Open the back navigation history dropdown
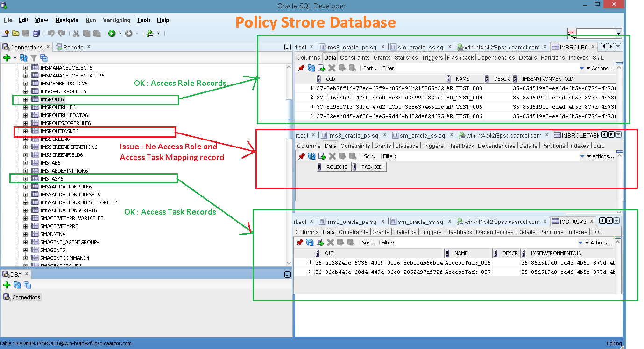The height and width of the screenshot is (349, 644). tap(120, 34)
